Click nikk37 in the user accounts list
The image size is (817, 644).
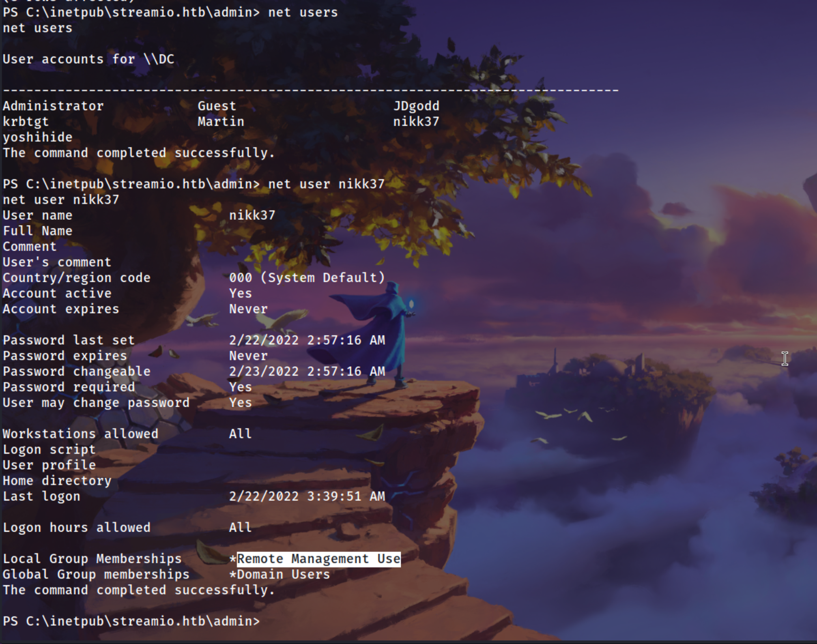point(416,122)
